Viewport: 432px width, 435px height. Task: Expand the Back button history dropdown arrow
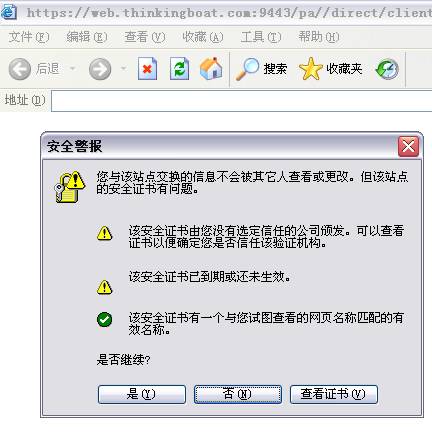pos(72,69)
